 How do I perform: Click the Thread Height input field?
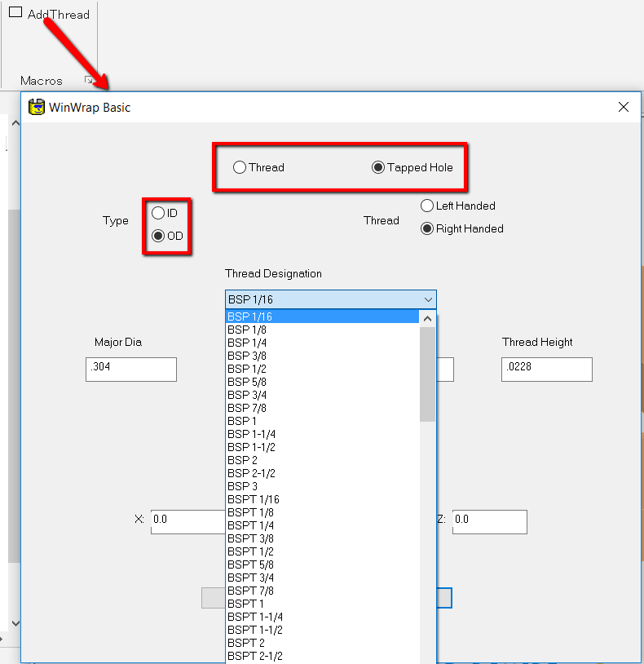[547, 370]
